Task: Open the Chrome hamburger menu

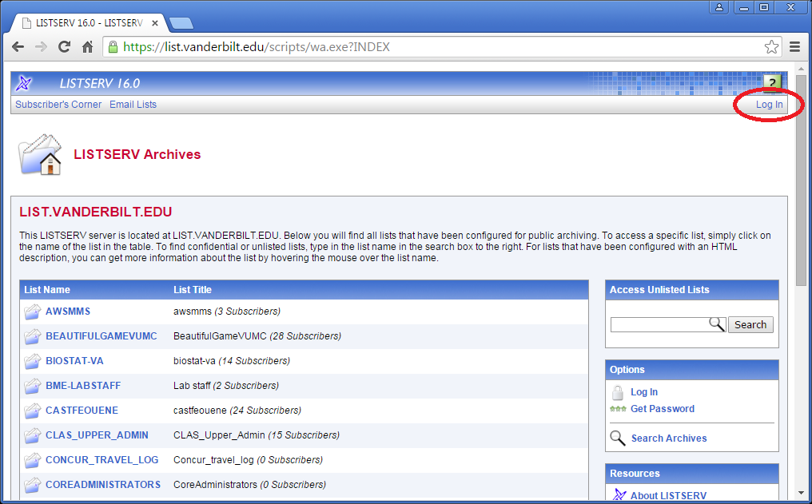Action: (795, 47)
